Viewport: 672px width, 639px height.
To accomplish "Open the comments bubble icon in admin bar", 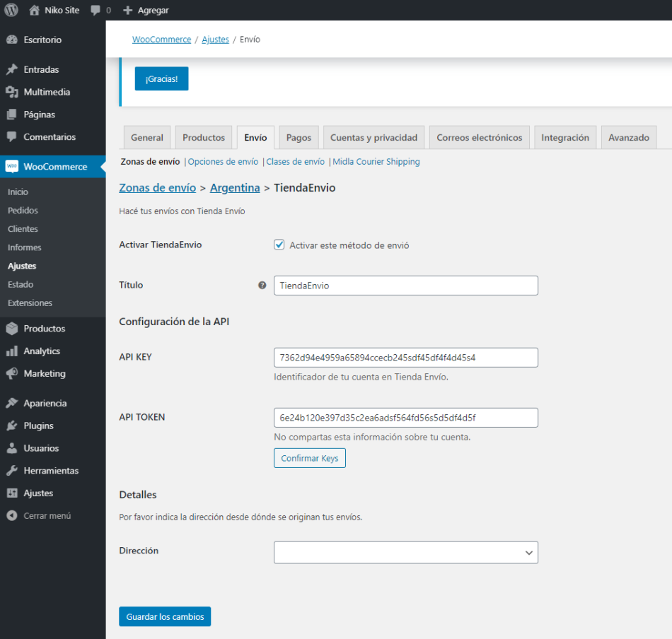I will (95, 11).
